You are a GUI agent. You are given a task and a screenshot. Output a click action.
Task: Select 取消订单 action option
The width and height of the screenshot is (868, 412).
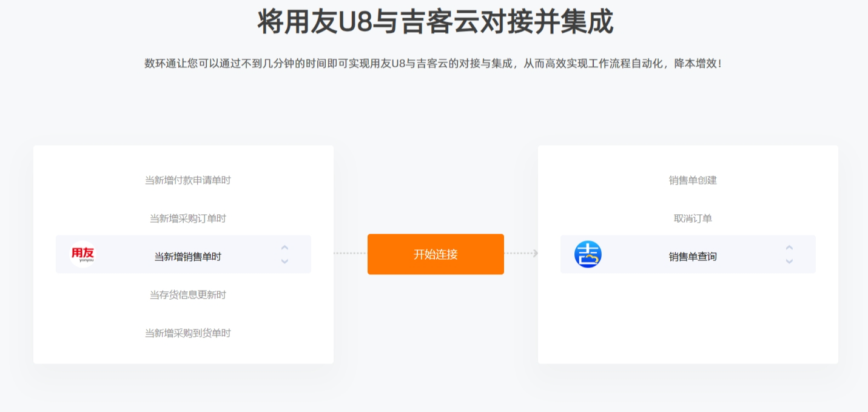693,218
